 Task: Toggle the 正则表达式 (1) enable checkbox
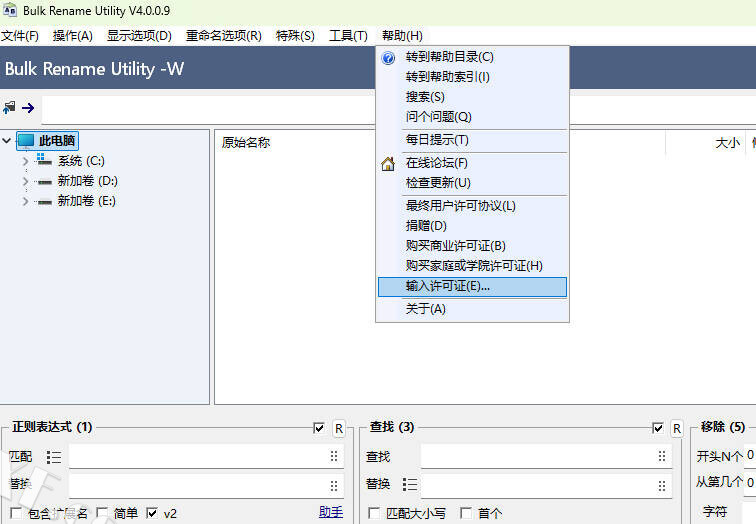pos(319,428)
